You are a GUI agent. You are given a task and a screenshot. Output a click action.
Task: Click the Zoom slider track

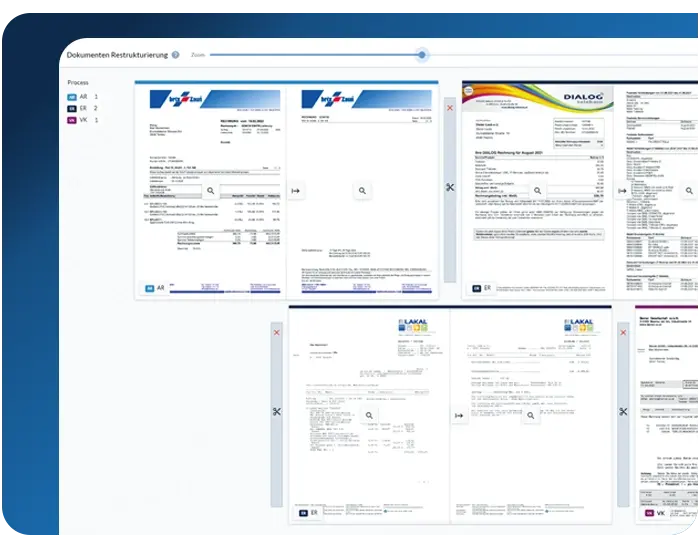click(x=454, y=55)
